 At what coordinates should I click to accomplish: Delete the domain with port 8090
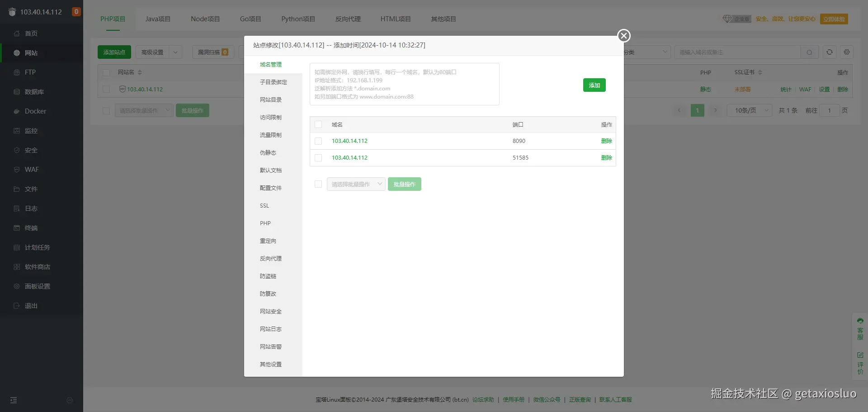click(606, 141)
